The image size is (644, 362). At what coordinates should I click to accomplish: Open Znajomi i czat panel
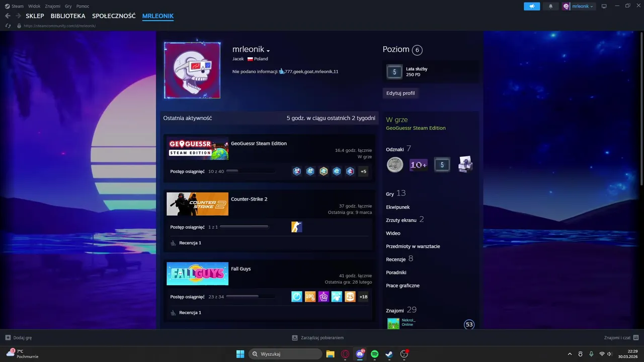pos(621,338)
